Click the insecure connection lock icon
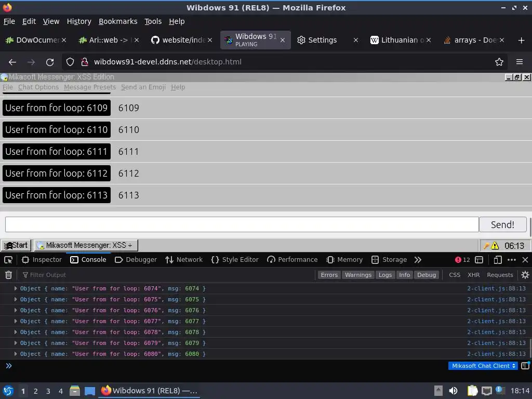Image resolution: width=532 pixels, height=399 pixels. (85, 62)
